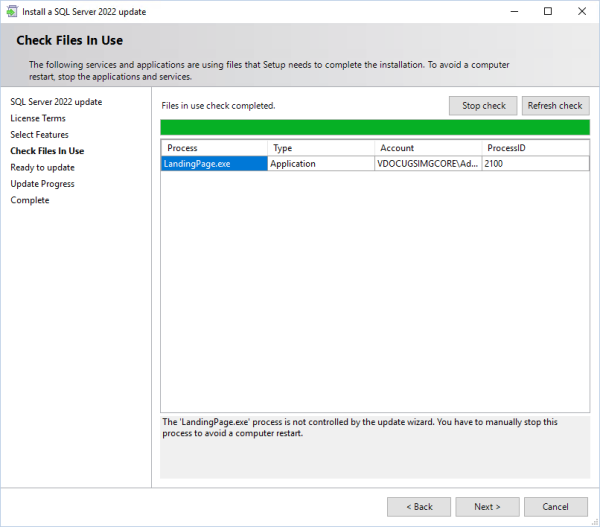This screenshot has width=600, height=527.
Task: Cancel the update installation
Action: point(556,507)
